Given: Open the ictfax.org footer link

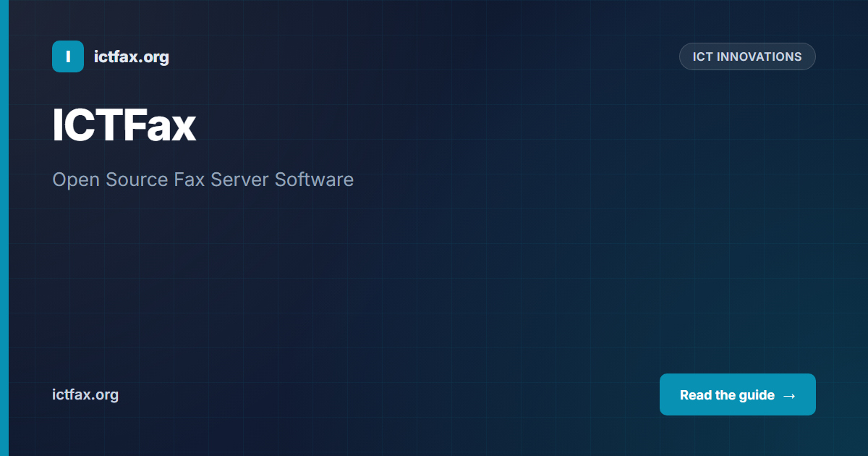Looking at the screenshot, I should click(85, 394).
